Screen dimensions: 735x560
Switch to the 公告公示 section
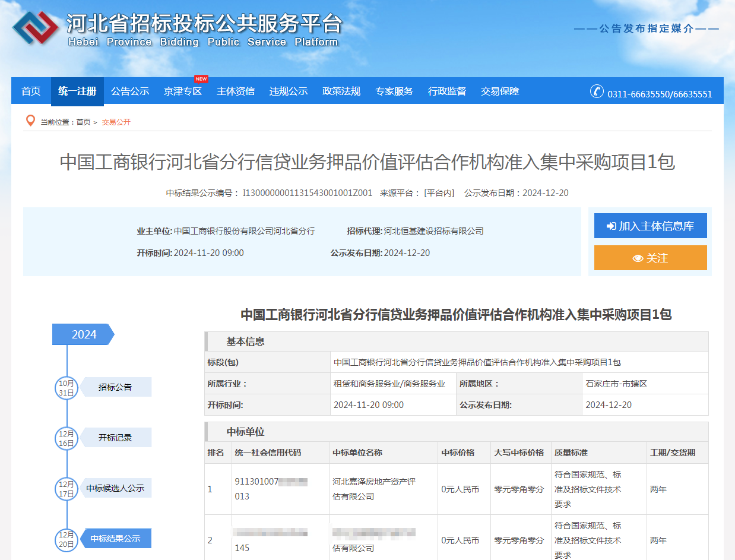click(130, 91)
